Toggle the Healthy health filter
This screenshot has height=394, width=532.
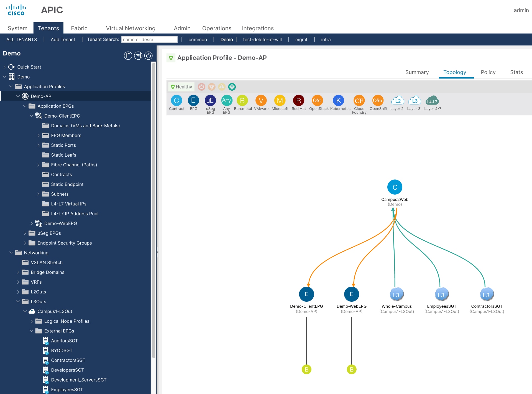click(181, 87)
